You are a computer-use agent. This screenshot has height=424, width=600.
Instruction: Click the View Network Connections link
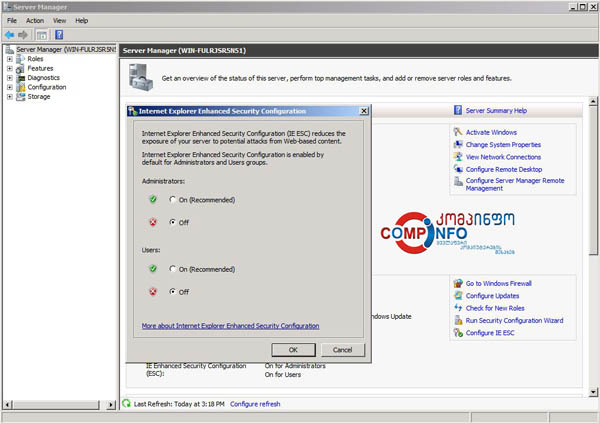503,157
